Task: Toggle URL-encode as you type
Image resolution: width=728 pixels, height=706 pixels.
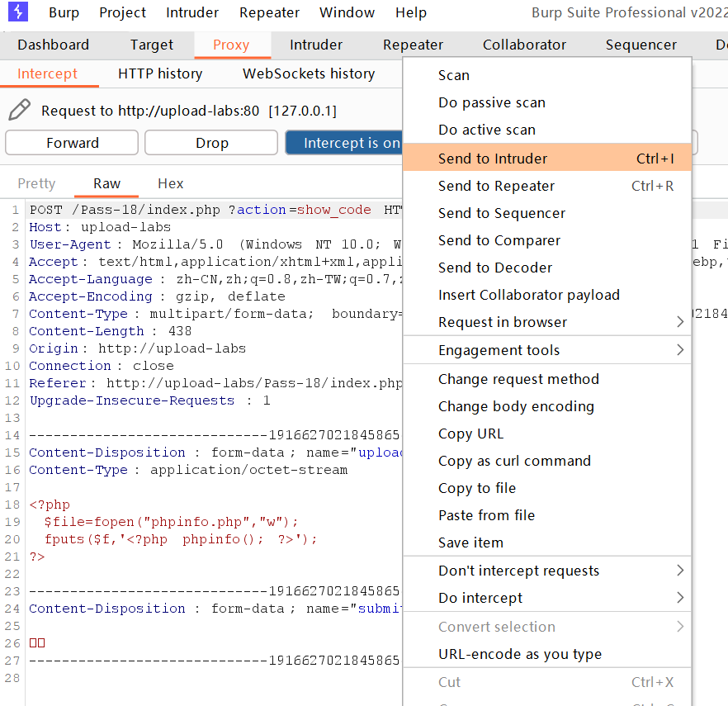Action: (x=547, y=655)
